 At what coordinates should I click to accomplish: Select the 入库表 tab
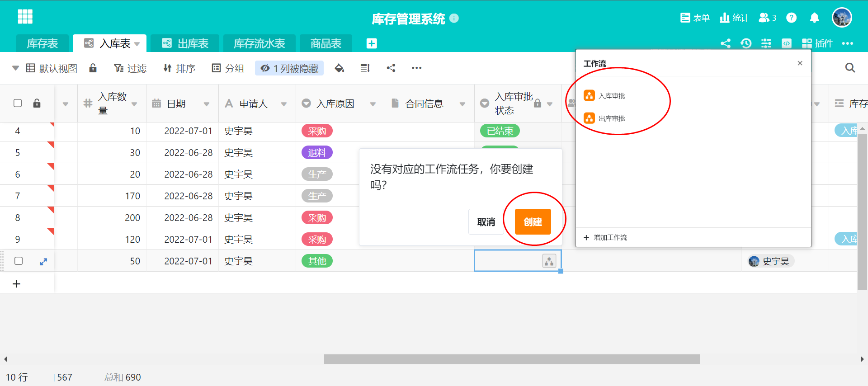110,43
